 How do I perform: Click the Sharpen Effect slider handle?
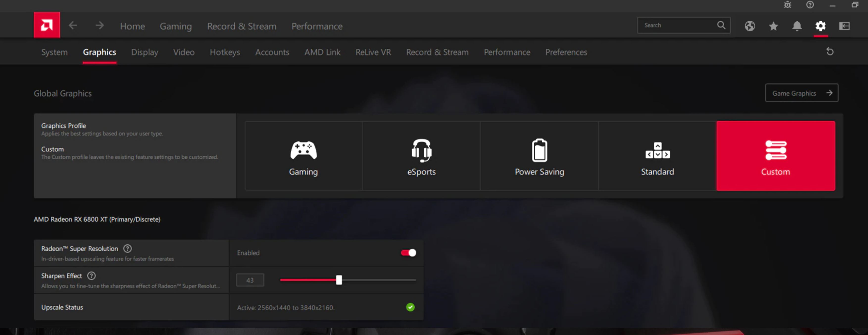tap(339, 280)
